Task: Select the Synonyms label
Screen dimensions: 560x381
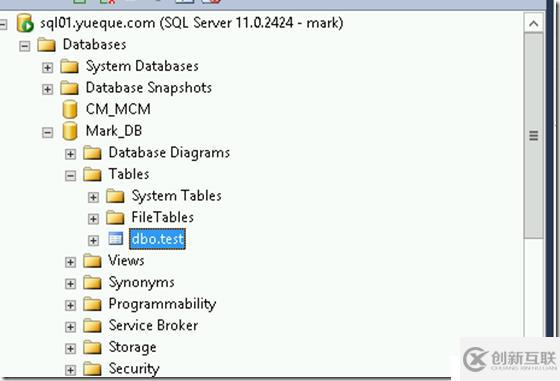Action: [x=141, y=283]
